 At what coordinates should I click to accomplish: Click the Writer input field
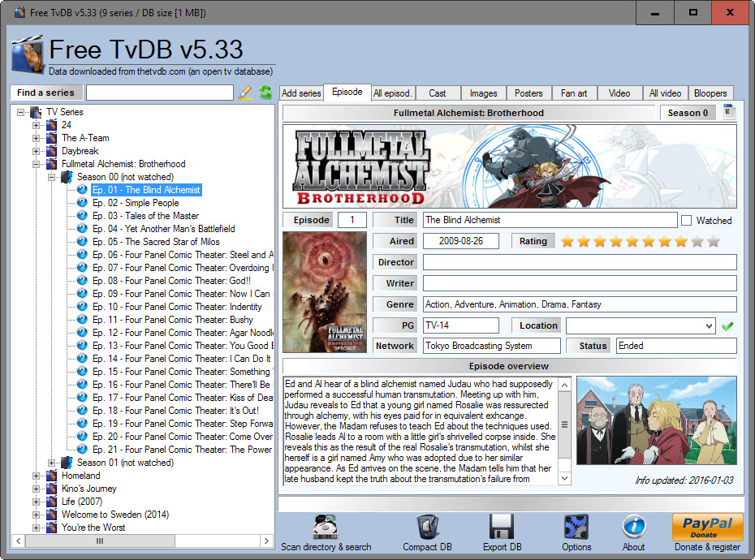coord(580,283)
